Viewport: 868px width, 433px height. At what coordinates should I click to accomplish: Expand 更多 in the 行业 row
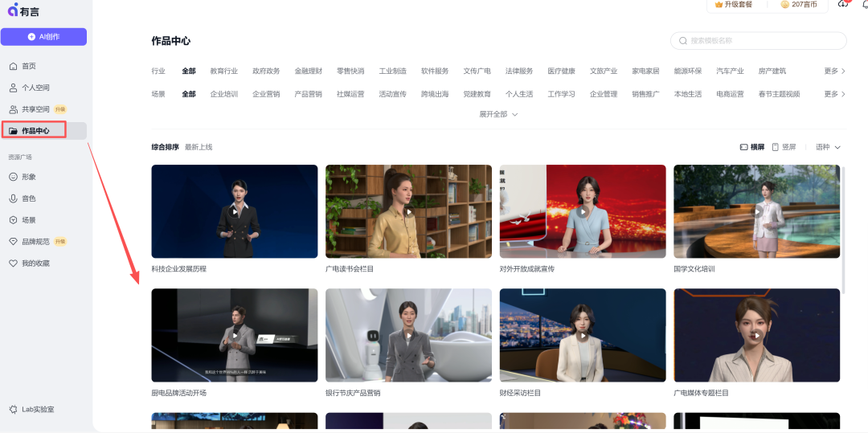835,71
